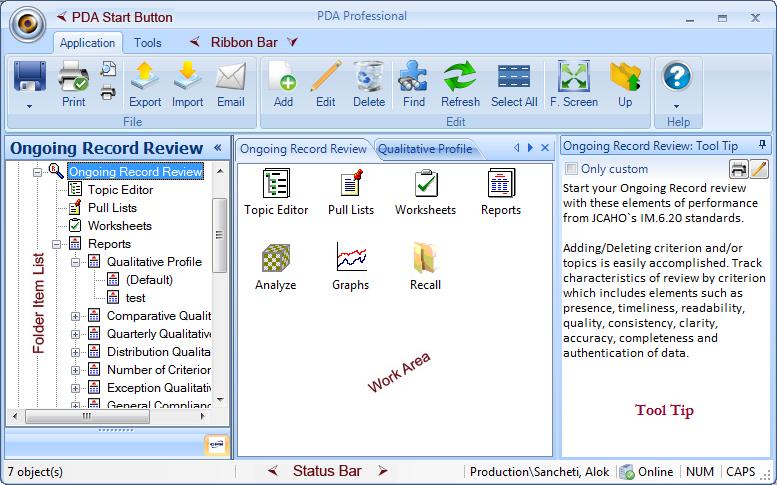Viewport: 777px width, 485px height.
Task: Collapse folder panel with double chevron
Action: [218, 147]
